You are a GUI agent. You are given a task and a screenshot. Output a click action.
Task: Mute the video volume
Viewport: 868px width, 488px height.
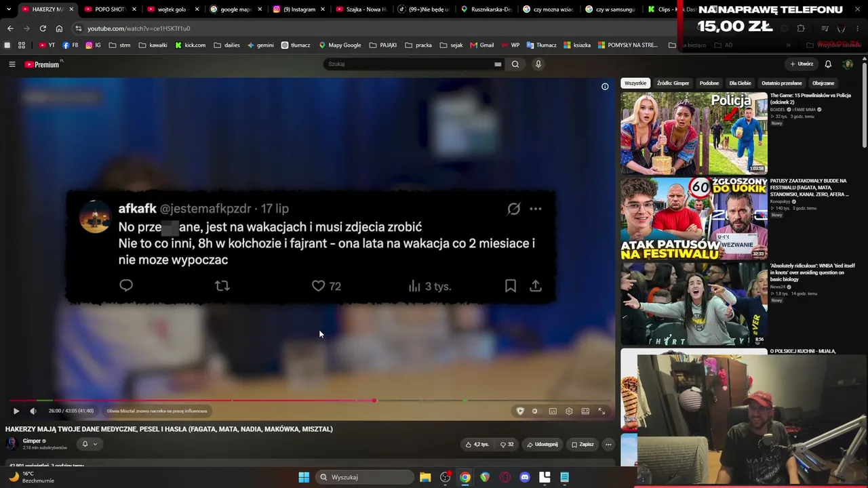[x=33, y=411]
